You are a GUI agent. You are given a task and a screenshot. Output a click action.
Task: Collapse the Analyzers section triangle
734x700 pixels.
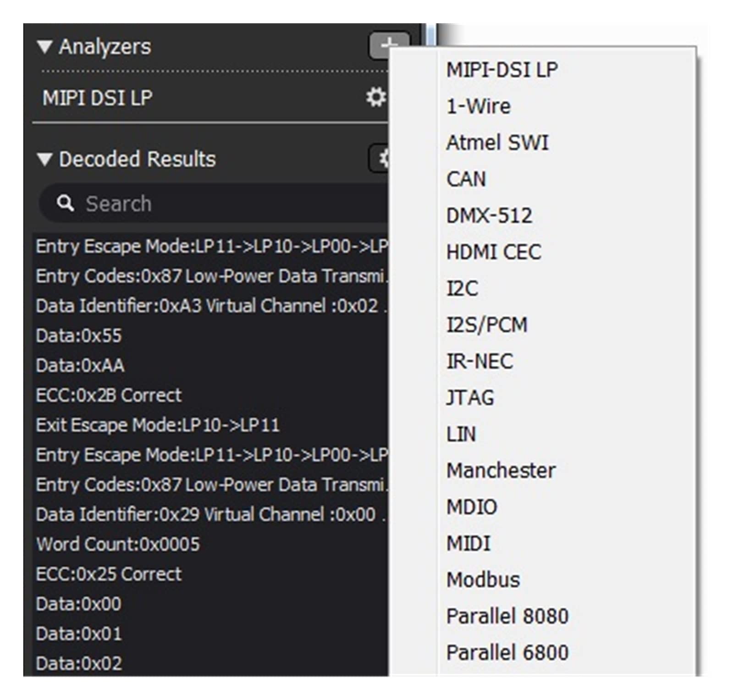(x=44, y=47)
